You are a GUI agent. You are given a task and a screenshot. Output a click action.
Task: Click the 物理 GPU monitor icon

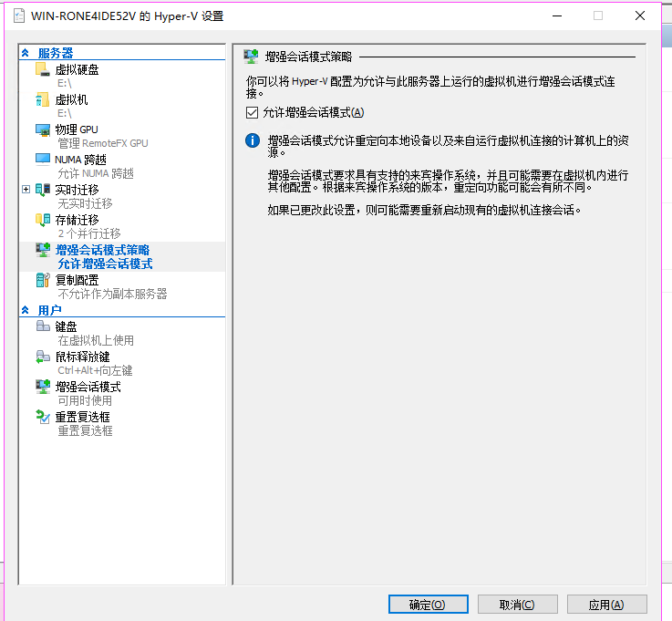pos(43,129)
